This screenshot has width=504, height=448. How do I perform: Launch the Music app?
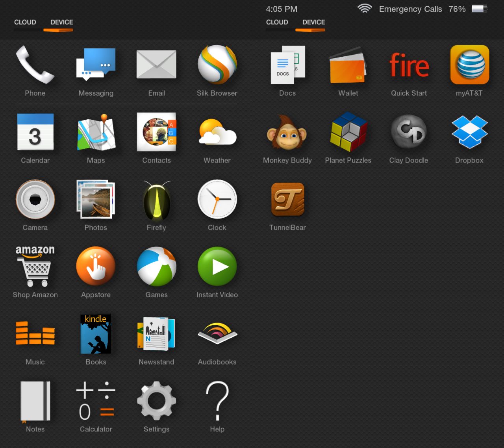[35, 333]
